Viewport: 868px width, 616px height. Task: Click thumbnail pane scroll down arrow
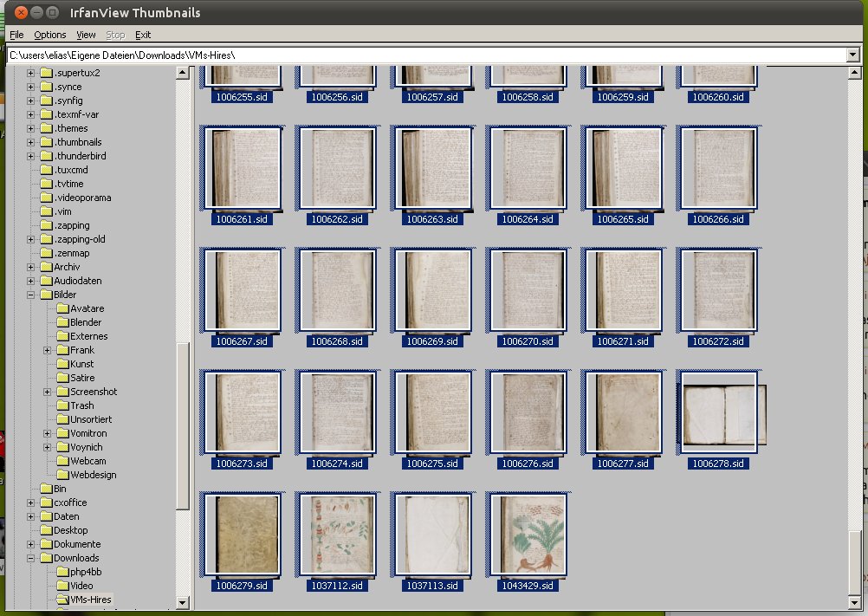(x=854, y=603)
